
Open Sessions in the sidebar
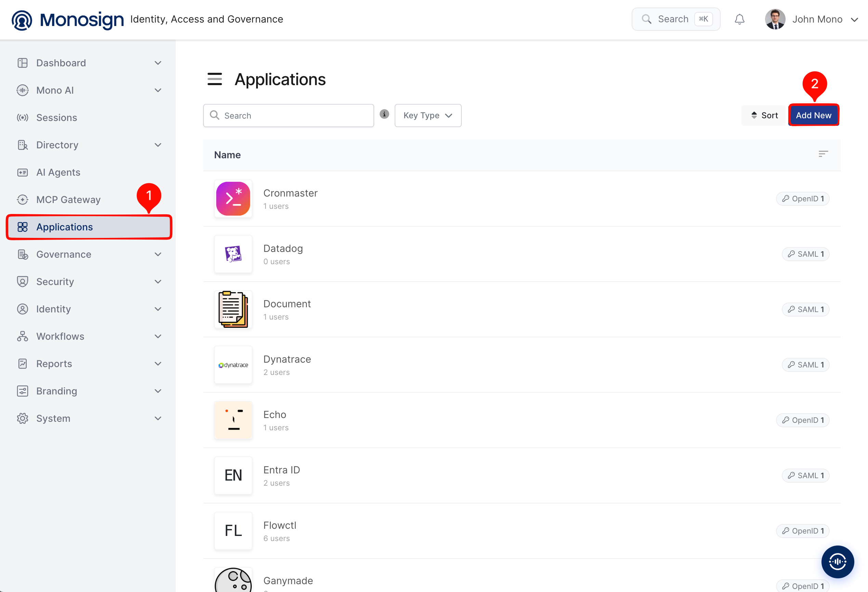tap(89, 118)
